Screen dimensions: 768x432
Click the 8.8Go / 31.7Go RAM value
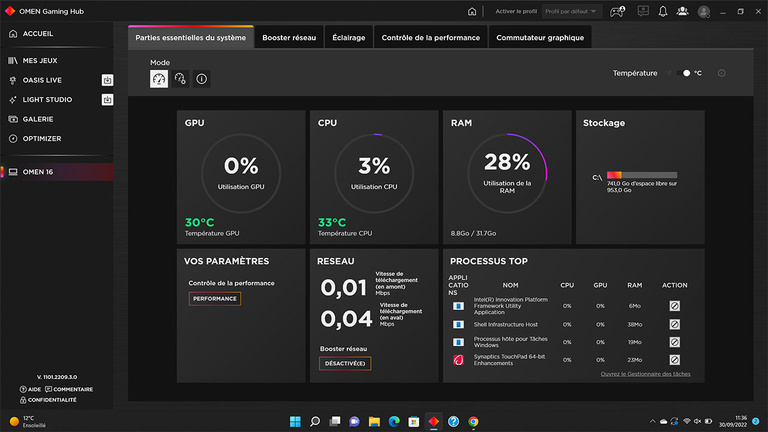[474, 234]
